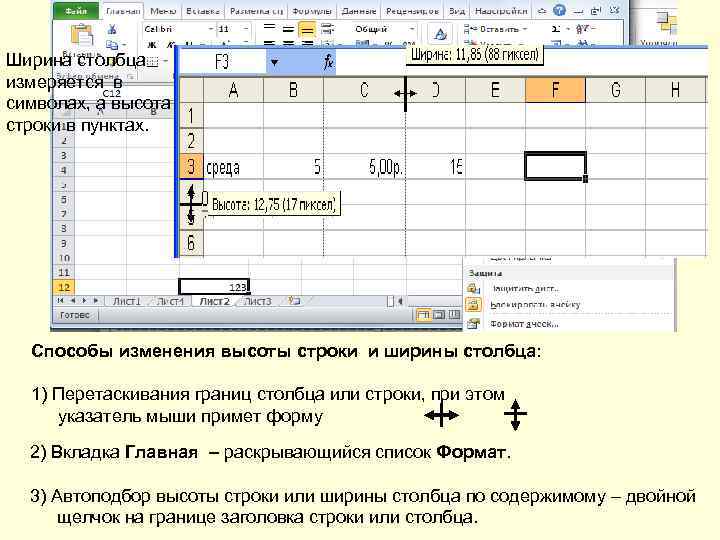Image resolution: width=720 pixels, height=540 pixels.
Task: Choose Защитить лист menu entry
Action: tap(525, 288)
